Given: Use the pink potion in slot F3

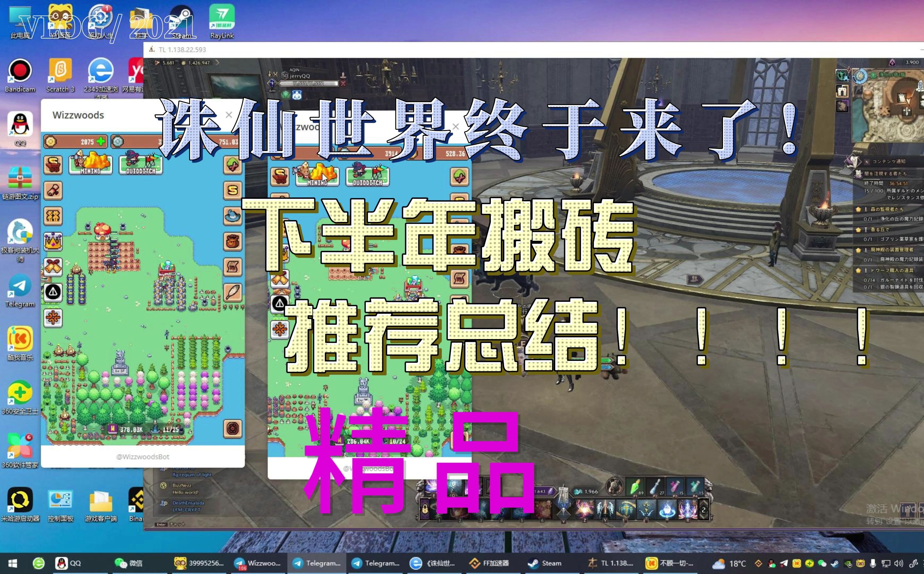Looking at the screenshot, I should pyautogui.click(x=675, y=486).
